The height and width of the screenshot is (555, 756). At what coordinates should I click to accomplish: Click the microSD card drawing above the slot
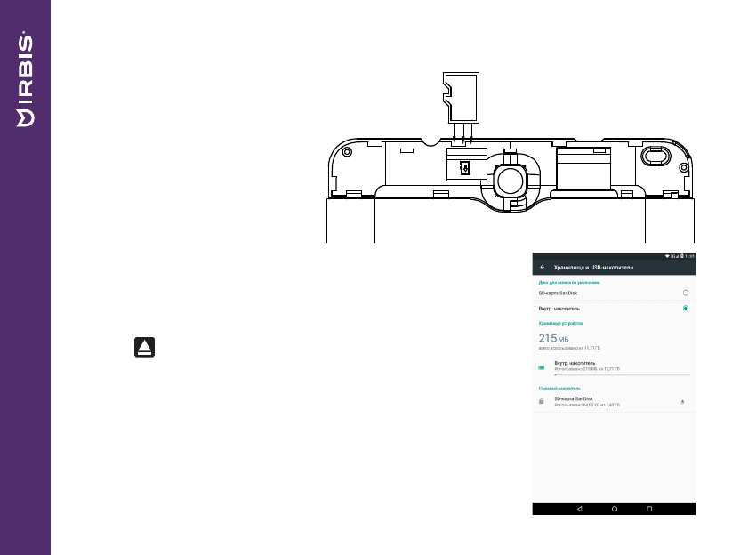[x=462, y=96]
